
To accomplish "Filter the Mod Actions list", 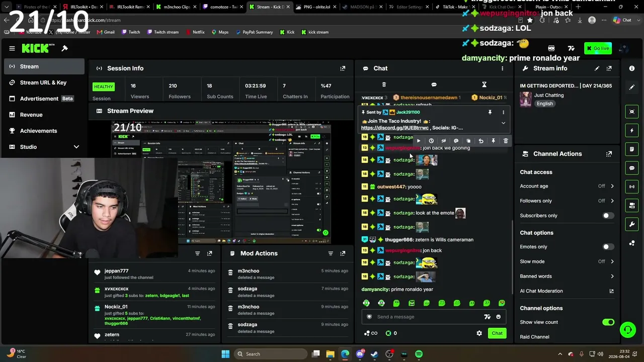I will pyautogui.click(x=331, y=253).
